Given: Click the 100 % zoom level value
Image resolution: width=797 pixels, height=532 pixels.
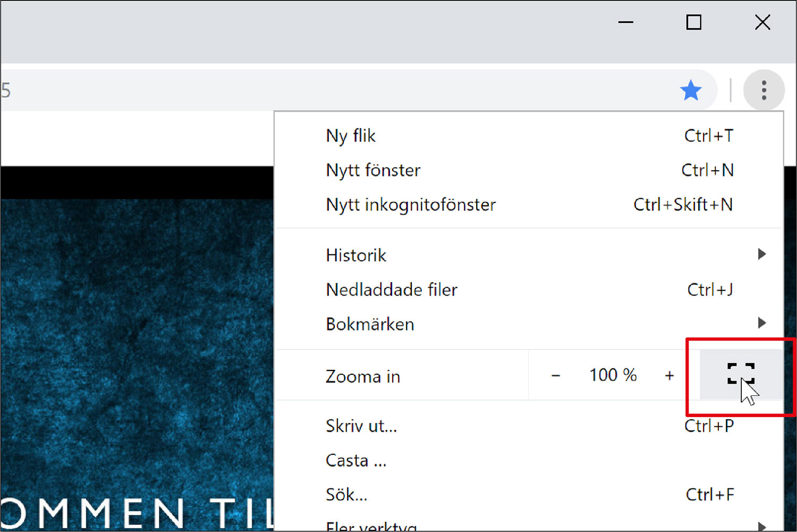Looking at the screenshot, I should point(613,375).
